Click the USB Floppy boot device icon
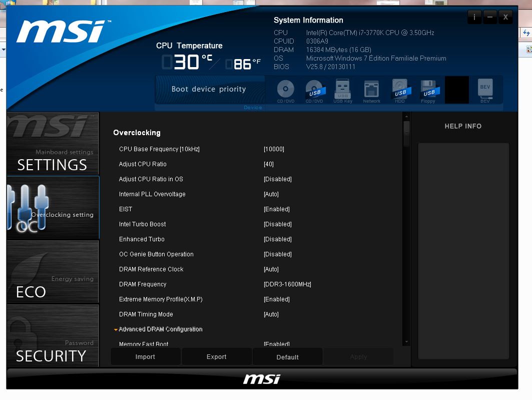Screen dimensions: 532x400 point(429,91)
